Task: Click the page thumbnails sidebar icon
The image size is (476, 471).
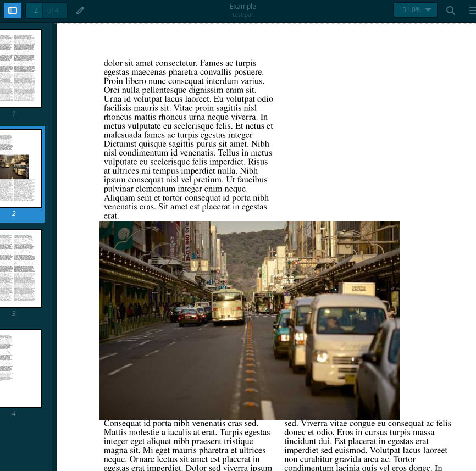Action: (x=12, y=10)
